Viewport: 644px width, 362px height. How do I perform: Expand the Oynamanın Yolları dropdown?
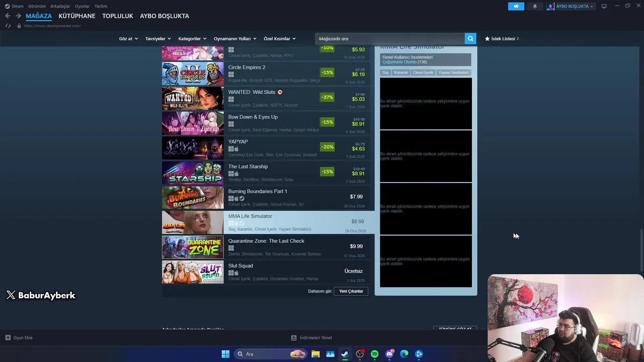pyautogui.click(x=235, y=39)
